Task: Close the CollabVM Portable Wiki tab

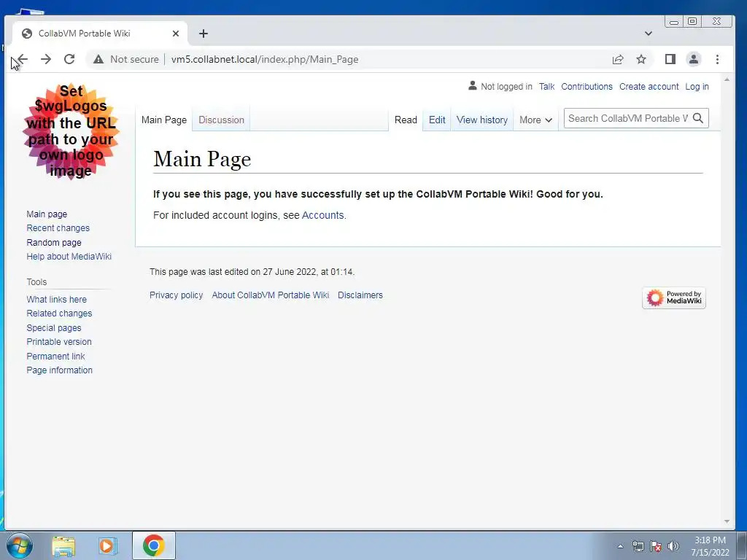Action: click(x=176, y=34)
